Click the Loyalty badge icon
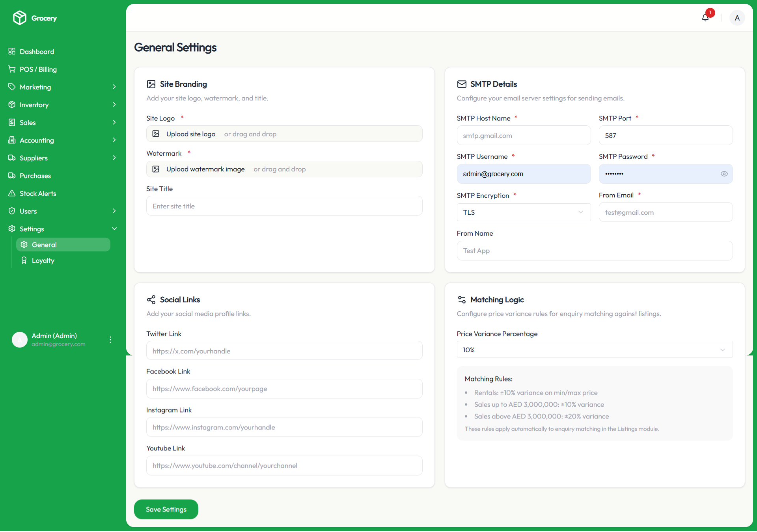The image size is (757, 532). coord(24,260)
